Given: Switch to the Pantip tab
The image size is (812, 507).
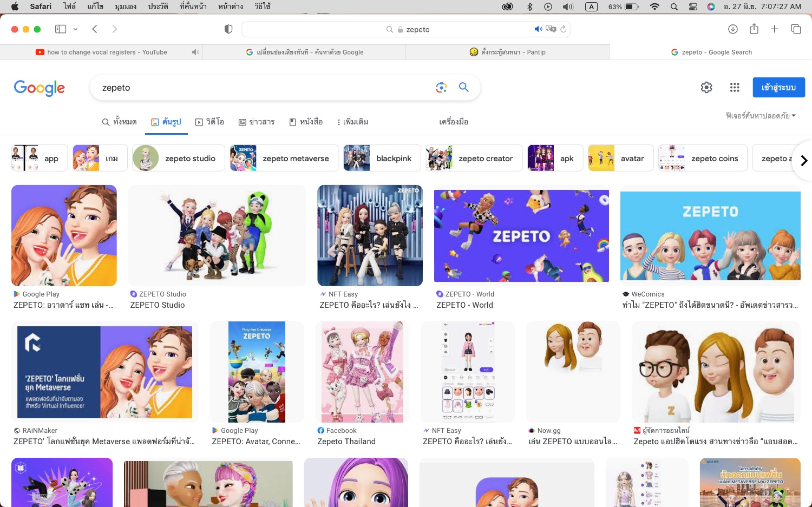Looking at the screenshot, I should (507, 52).
